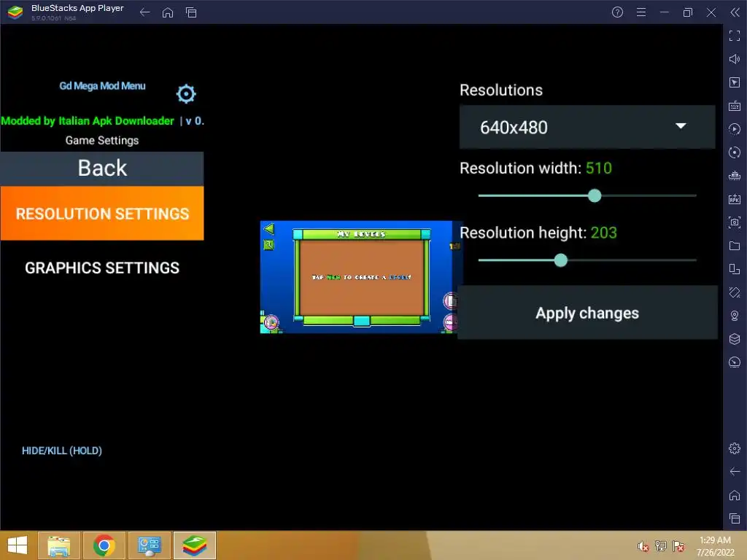Open the macro play icon in the side toolbar
Image resolution: width=747 pixels, height=560 pixels.
pos(735,129)
